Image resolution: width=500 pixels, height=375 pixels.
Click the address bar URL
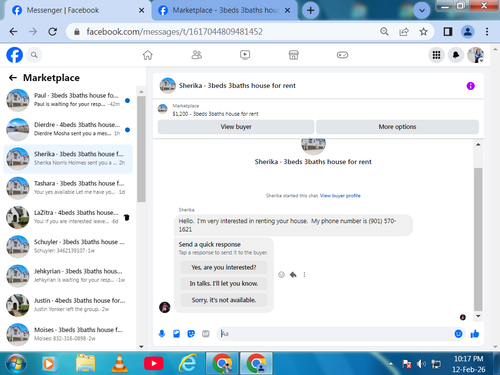pos(175,32)
